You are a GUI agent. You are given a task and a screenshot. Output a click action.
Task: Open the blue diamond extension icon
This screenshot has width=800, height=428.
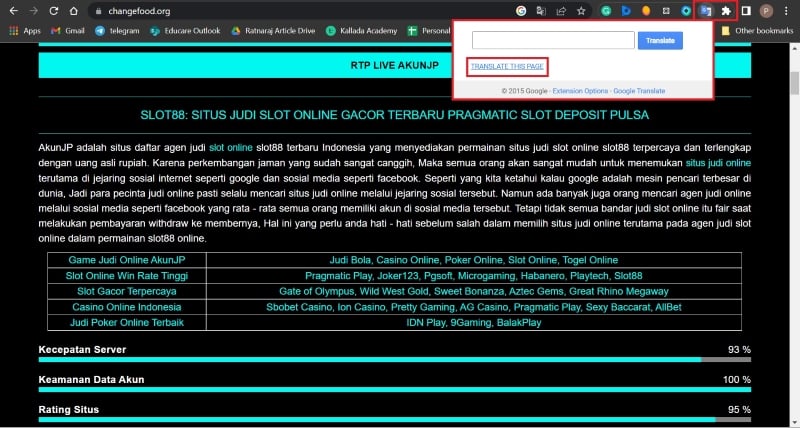pos(686,11)
